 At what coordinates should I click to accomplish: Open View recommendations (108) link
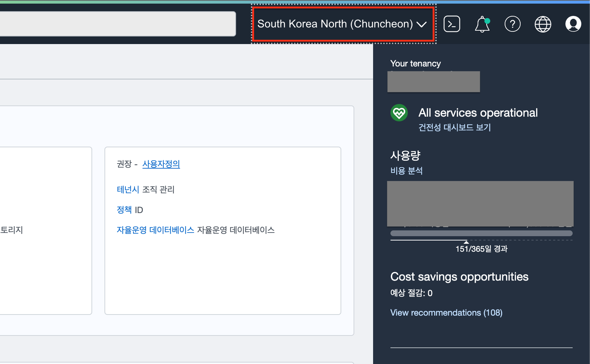pyautogui.click(x=446, y=313)
